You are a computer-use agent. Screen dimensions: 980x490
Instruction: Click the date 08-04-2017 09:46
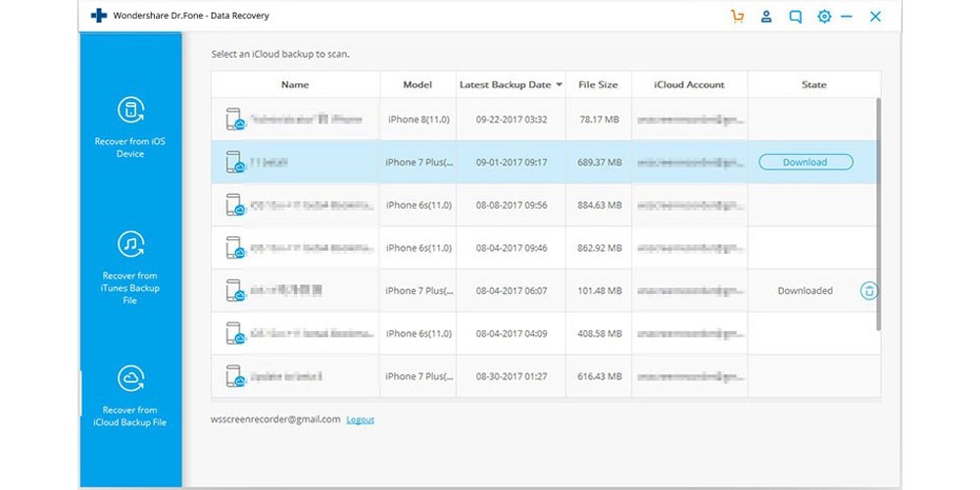tap(512, 248)
